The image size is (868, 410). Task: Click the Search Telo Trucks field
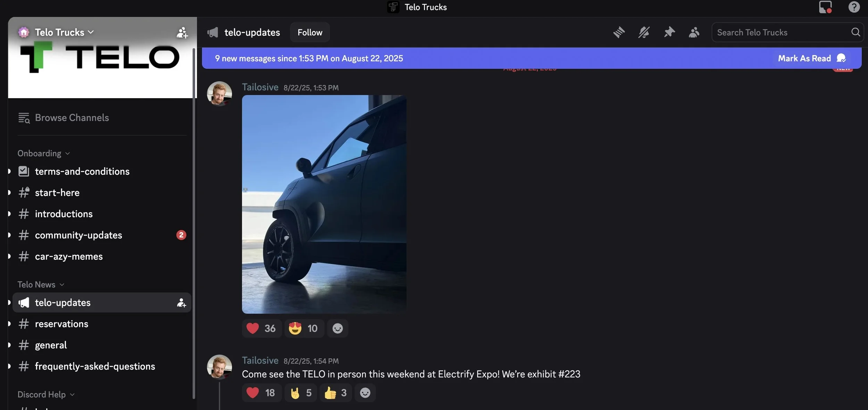[781, 32]
